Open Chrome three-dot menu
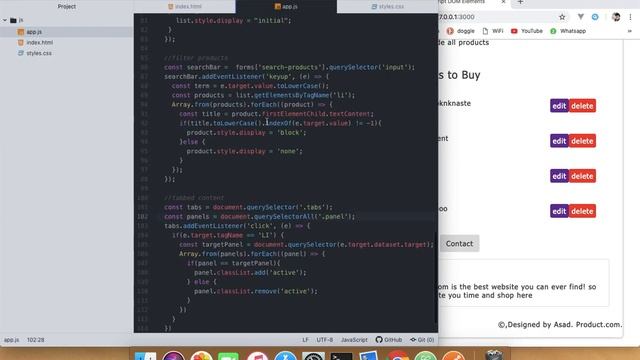This screenshot has height=360, width=640. click(630, 17)
